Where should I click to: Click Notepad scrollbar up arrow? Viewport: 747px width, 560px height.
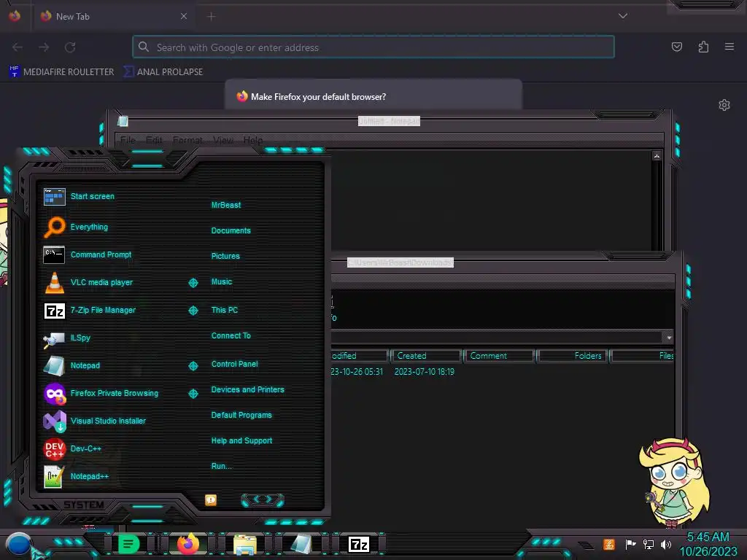(x=657, y=156)
